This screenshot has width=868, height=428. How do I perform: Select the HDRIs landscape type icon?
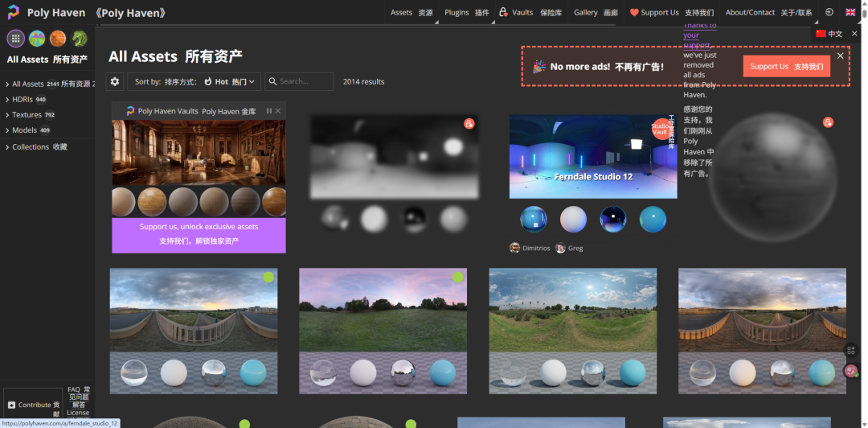[x=37, y=39]
